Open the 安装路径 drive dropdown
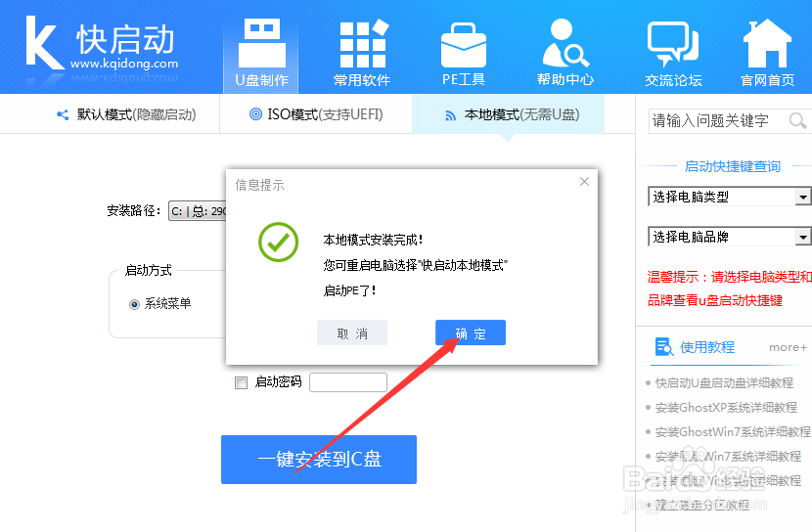The width and height of the screenshot is (812, 532). coord(198,211)
